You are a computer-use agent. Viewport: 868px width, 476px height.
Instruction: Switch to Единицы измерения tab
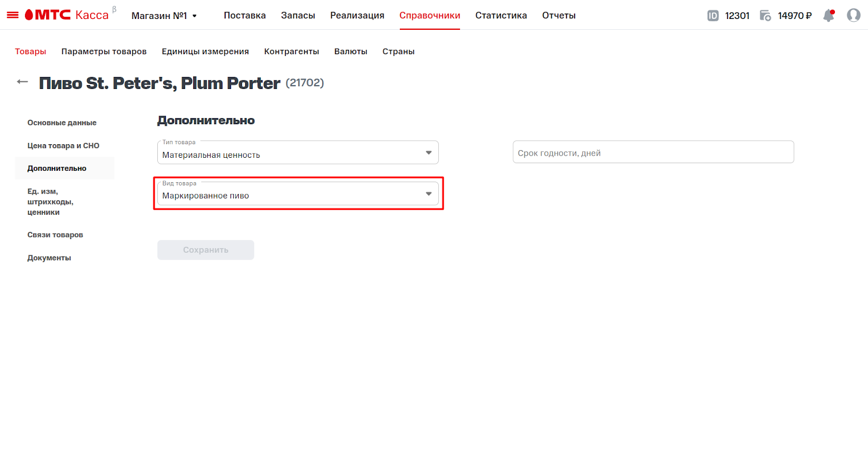click(205, 52)
